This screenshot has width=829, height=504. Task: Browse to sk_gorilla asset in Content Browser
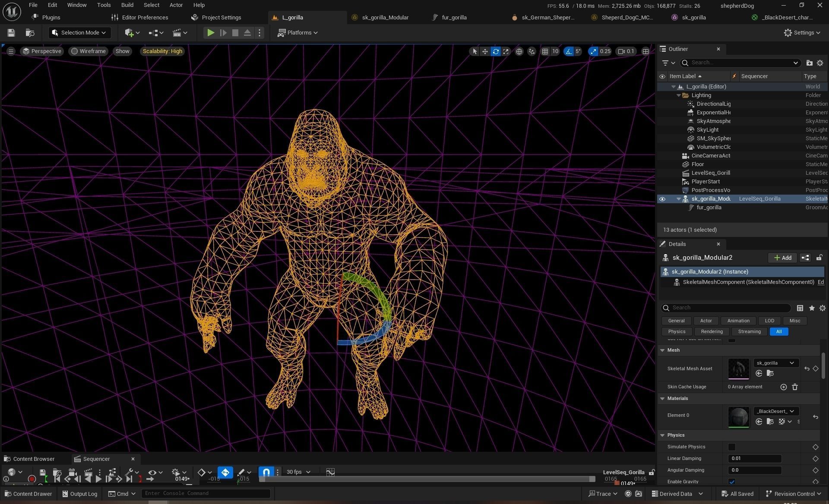coord(770,373)
